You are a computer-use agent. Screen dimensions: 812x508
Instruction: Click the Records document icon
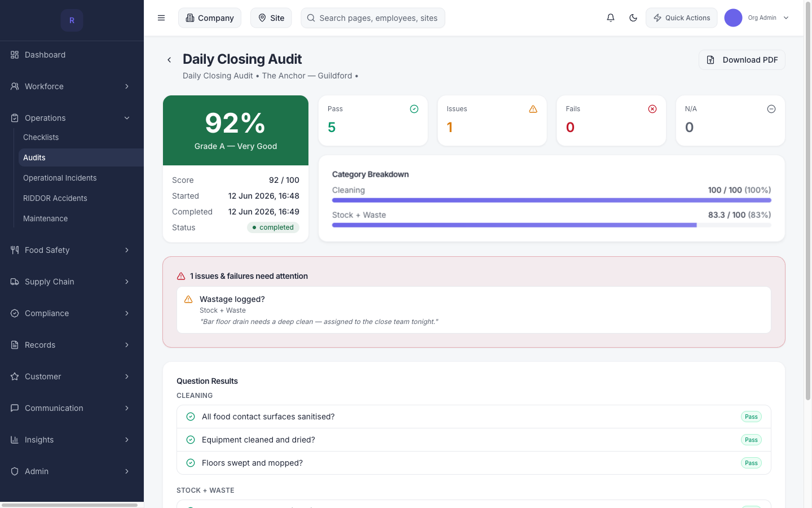point(15,345)
